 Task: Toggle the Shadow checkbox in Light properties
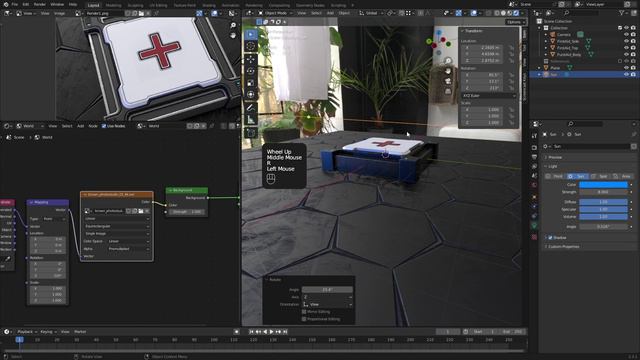click(551, 238)
